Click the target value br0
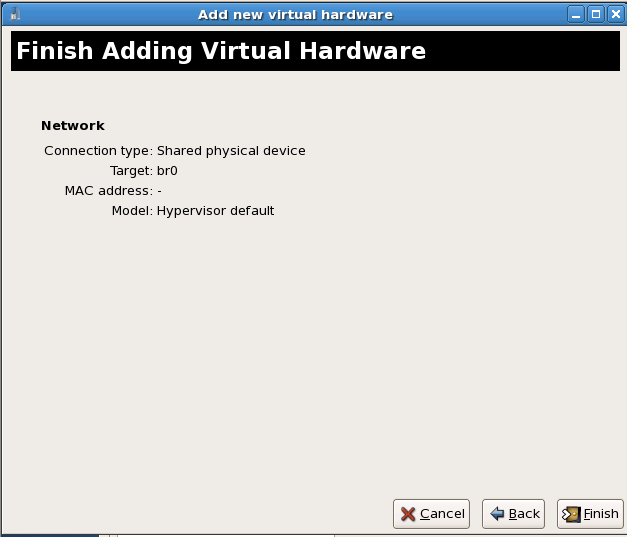The width and height of the screenshot is (627, 537). coord(167,171)
